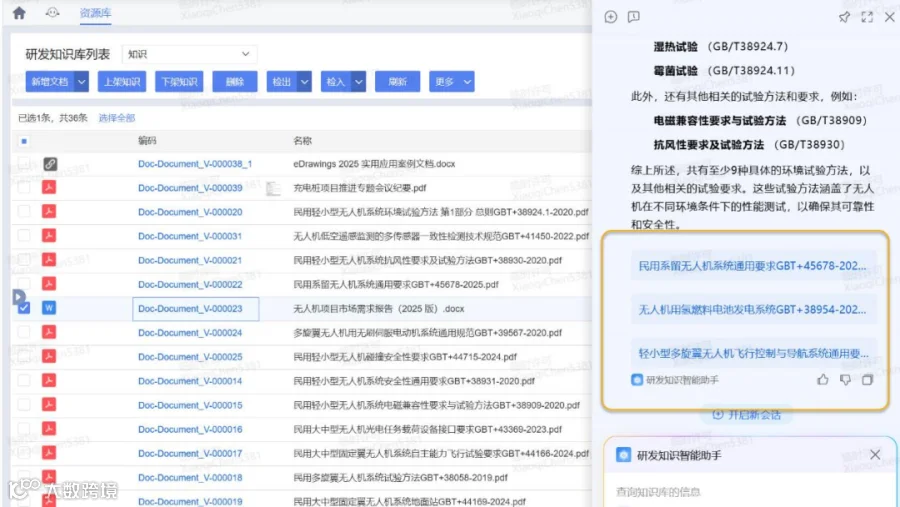Open reference 无人机用氢燃料电池发电系统GBT+38954

(753, 309)
